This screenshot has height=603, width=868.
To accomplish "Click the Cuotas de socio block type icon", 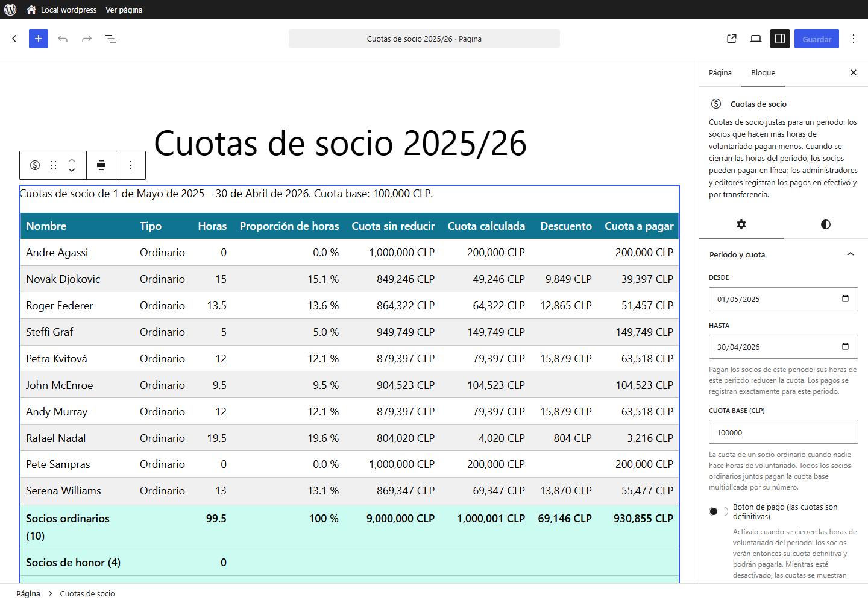I will pyautogui.click(x=35, y=165).
